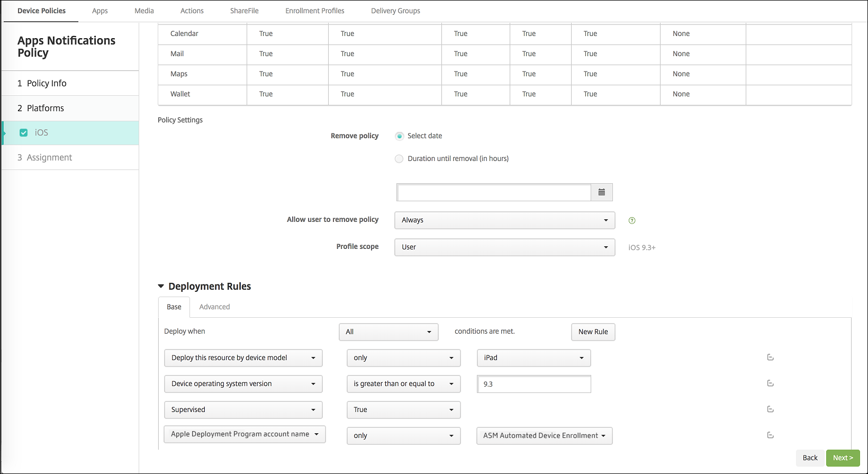Go to the Policy Info step

point(47,84)
